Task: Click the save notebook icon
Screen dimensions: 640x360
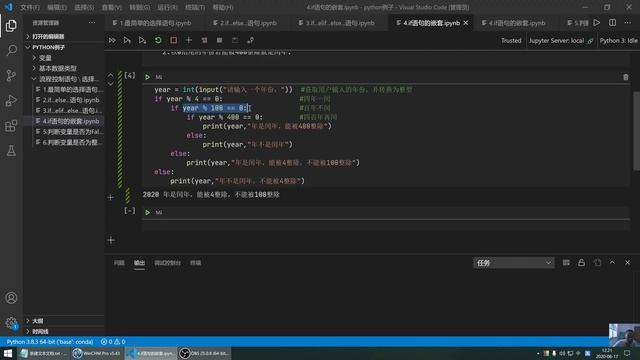Action: pyautogui.click(x=235, y=40)
